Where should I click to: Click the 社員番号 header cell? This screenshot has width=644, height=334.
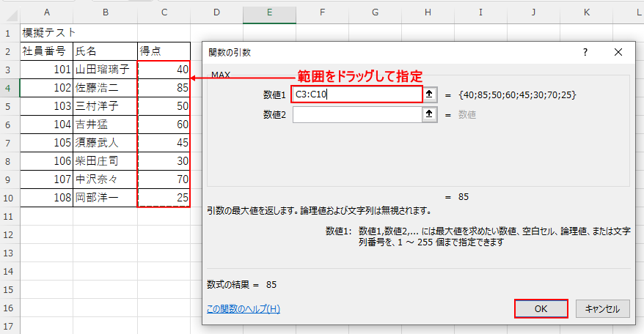point(47,51)
